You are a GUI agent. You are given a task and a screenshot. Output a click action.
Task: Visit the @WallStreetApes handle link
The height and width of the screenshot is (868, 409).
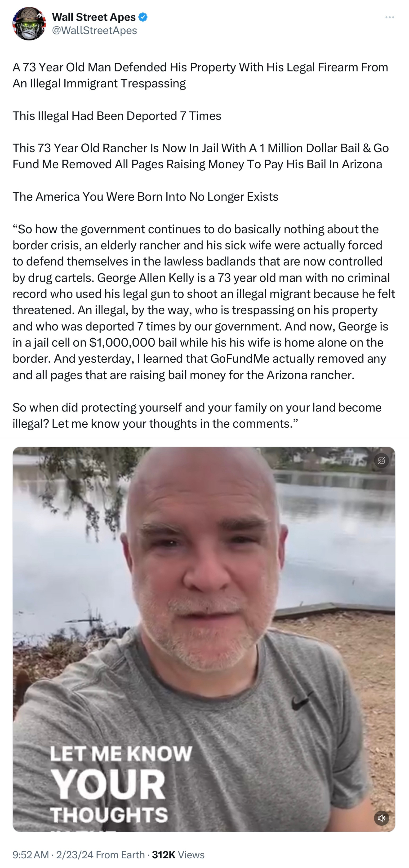[95, 30]
